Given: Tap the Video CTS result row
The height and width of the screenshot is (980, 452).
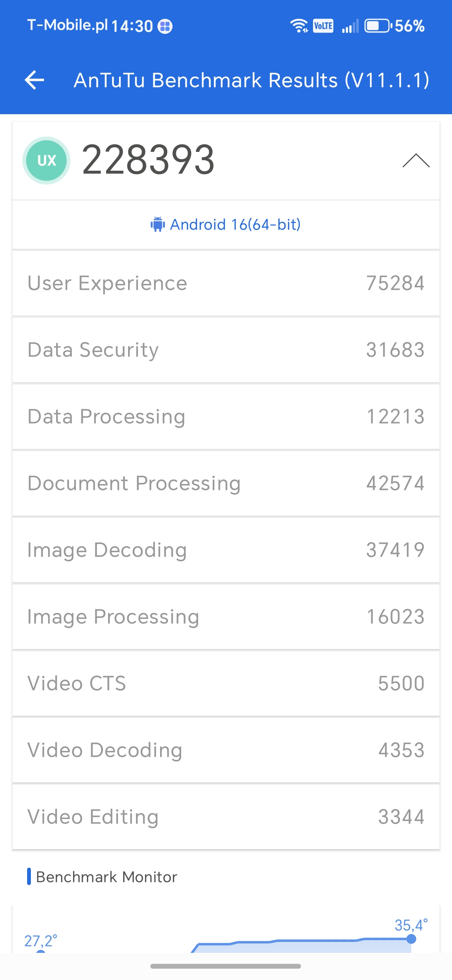Looking at the screenshot, I should click(226, 684).
